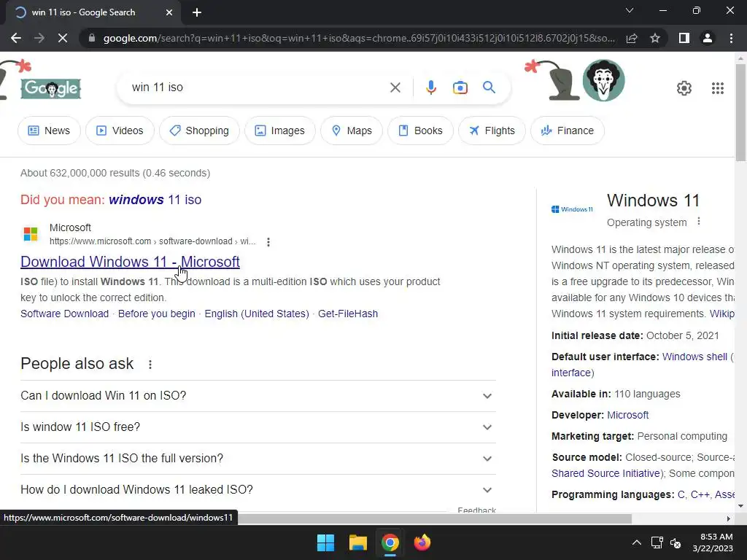This screenshot has width=747, height=560.
Task: Switch to Books results
Action: (x=420, y=131)
